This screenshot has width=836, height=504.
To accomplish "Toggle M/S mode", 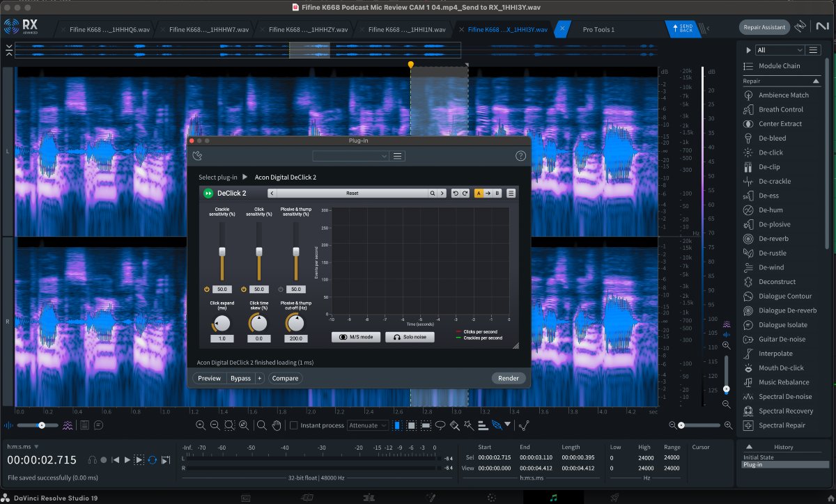I will (x=356, y=337).
